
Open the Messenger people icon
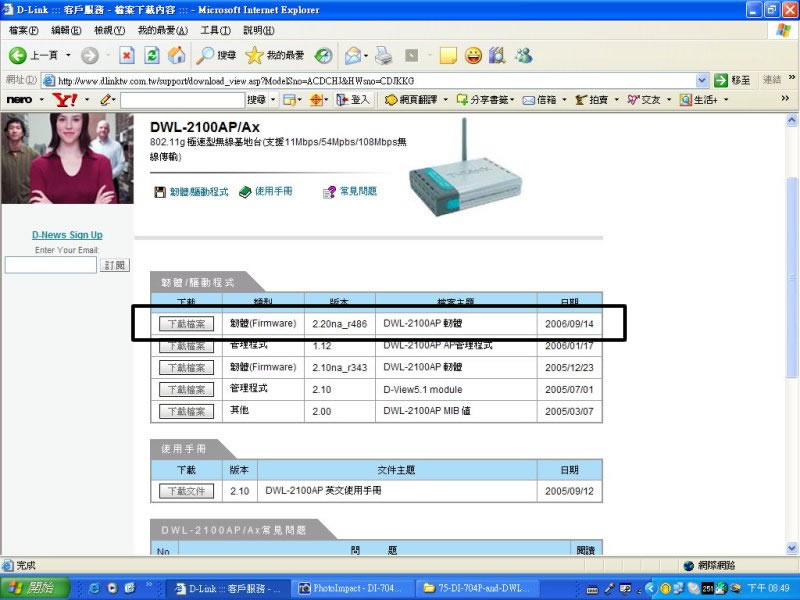coord(524,55)
